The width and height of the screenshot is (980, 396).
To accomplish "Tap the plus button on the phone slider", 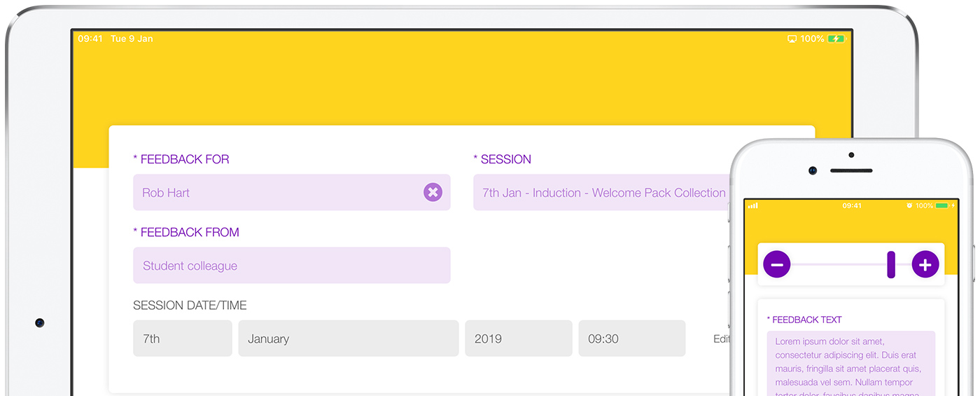I will tap(925, 264).
